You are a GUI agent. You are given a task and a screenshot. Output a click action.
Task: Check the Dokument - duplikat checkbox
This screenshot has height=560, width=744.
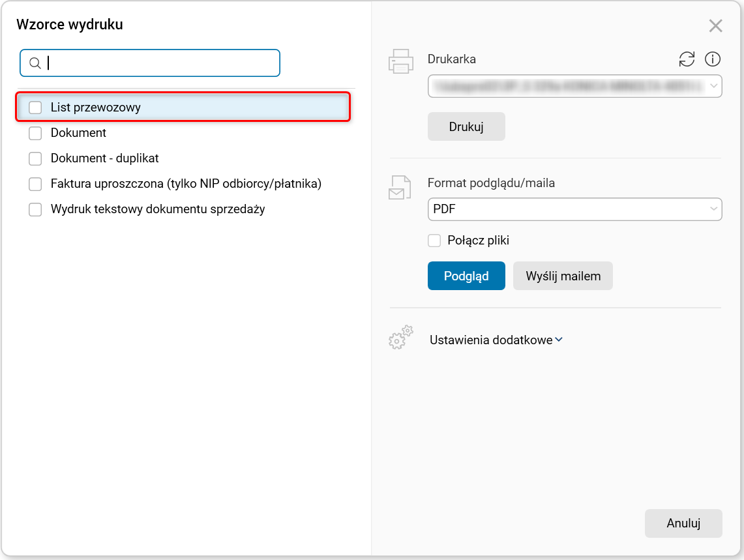35,158
